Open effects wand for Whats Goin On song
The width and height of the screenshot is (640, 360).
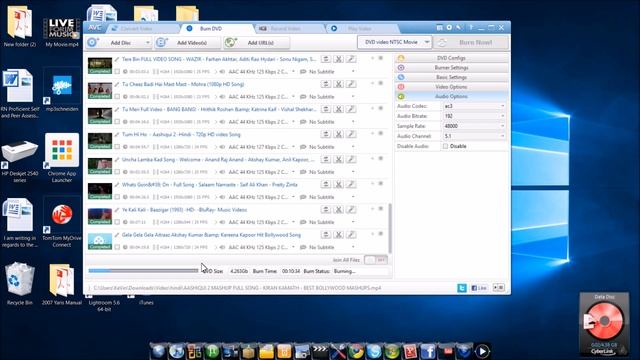[351, 184]
